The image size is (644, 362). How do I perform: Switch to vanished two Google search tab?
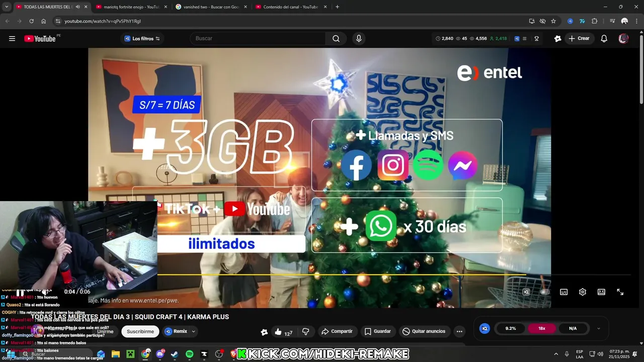coord(210,7)
